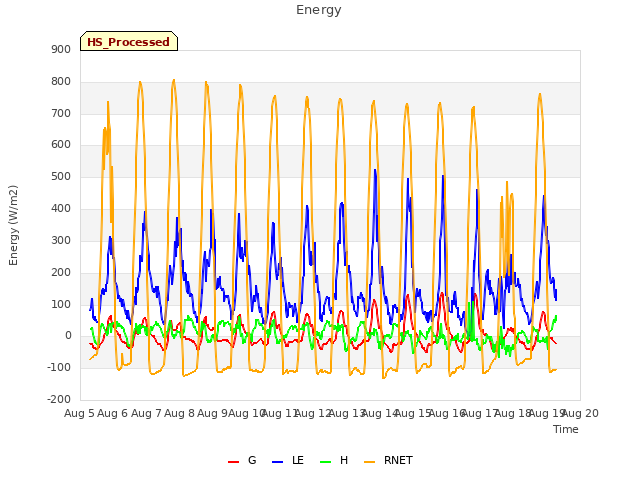The height and width of the screenshot is (480, 640).
Task: Toggle the LE series legend entry
Action: [288, 460]
